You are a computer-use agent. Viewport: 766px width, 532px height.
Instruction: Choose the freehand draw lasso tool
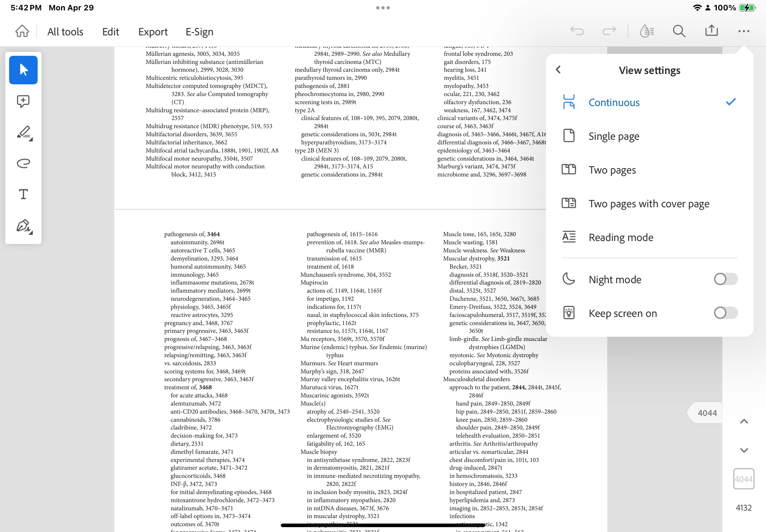pos(23,163)
